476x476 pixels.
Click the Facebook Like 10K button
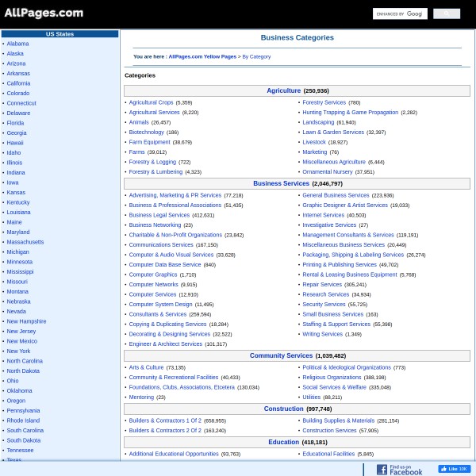(x=454, y=469)
